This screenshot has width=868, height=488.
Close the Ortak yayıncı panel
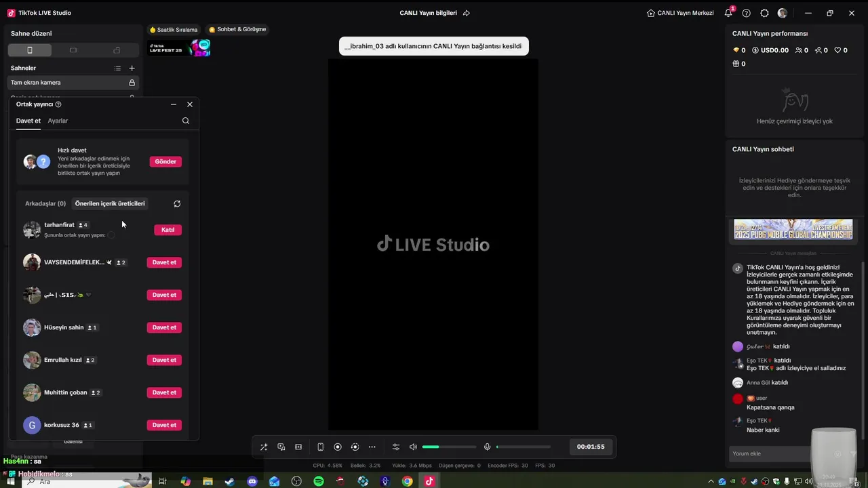190,104
